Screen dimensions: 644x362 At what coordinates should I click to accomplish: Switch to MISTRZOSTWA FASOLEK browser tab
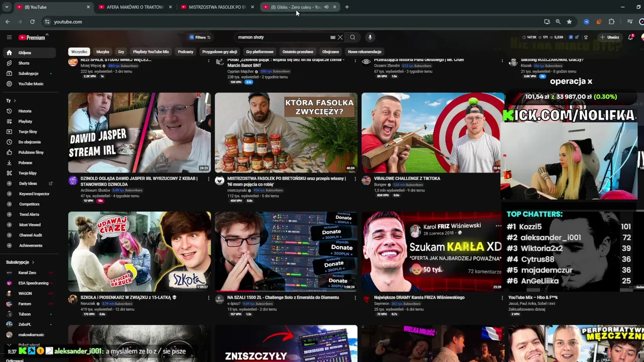tap(217, 7)
